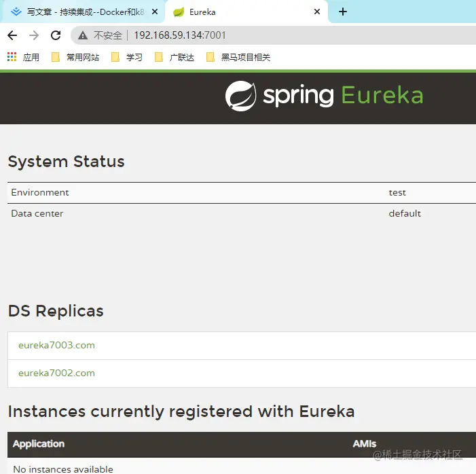Open the eureka7002.com replica link

coord(56,373)
